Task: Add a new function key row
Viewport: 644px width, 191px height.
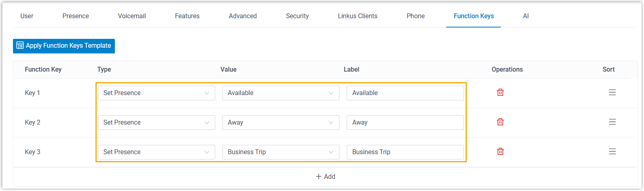Action: [326, 176]
